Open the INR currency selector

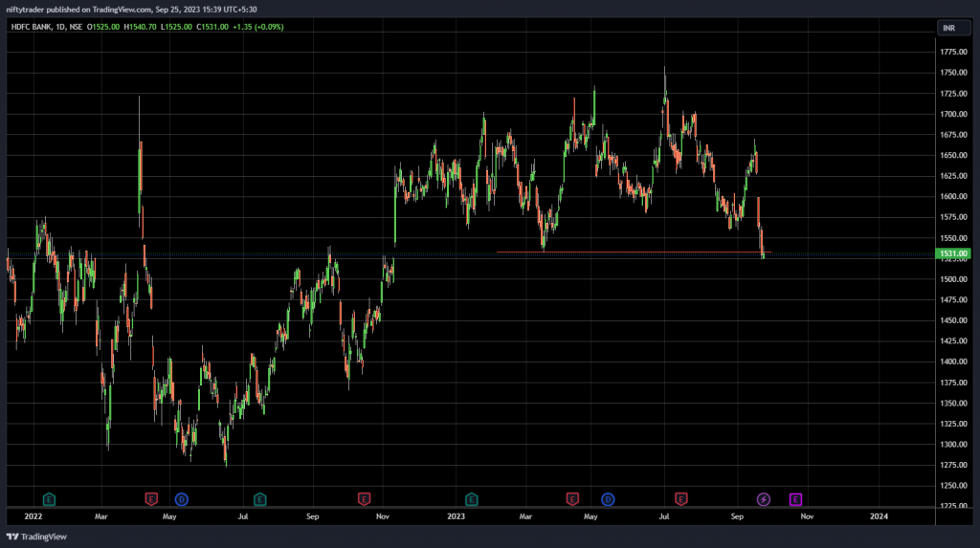[x=954, y=28]
